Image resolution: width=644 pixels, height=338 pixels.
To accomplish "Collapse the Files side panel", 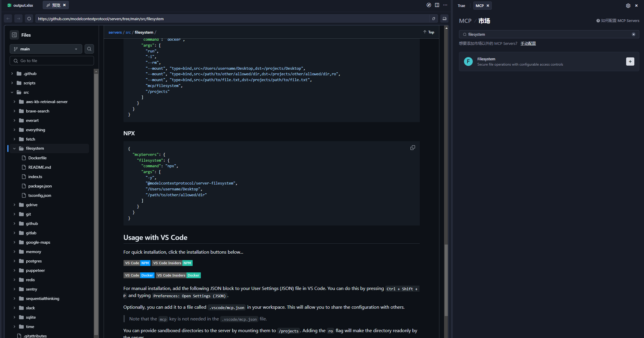I will 14,35.
